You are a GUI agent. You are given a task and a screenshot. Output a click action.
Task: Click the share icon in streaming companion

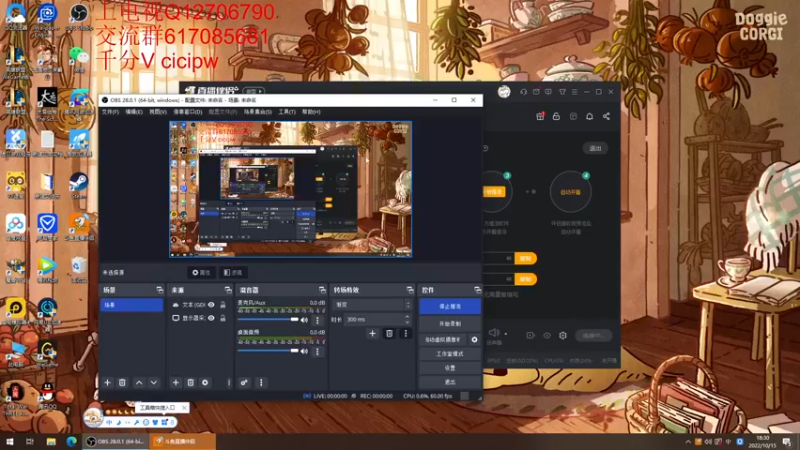(x=606, y=116)
